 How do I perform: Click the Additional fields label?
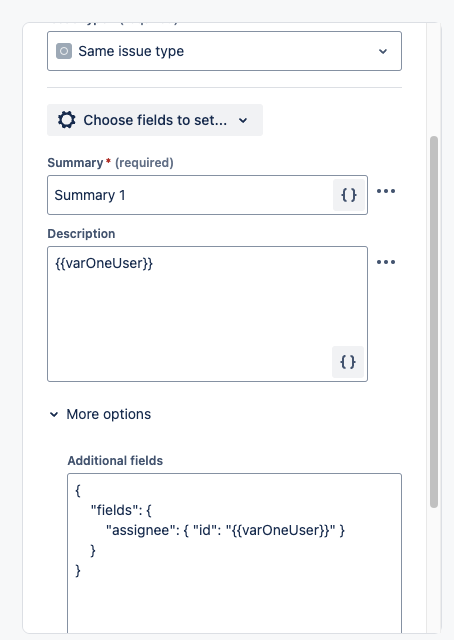115,460
